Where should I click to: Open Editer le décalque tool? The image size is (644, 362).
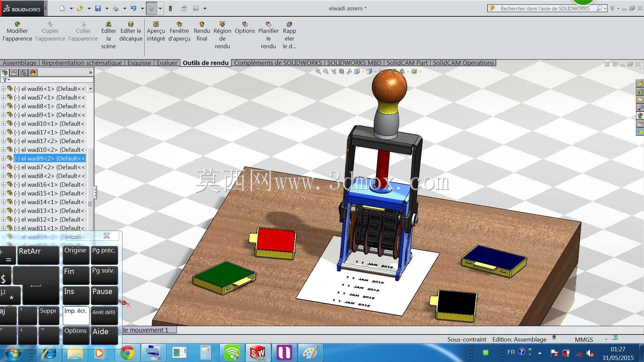pos(131,32)
